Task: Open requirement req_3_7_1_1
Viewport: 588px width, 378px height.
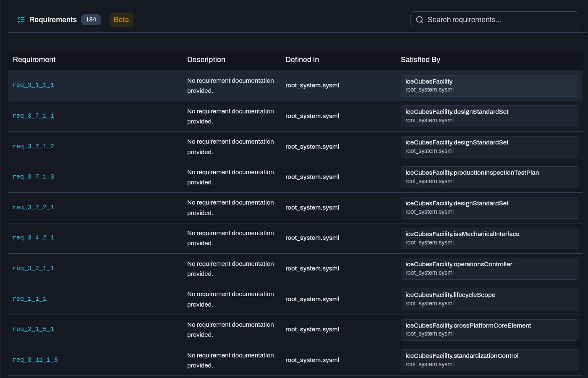Action: coord(34,116)
